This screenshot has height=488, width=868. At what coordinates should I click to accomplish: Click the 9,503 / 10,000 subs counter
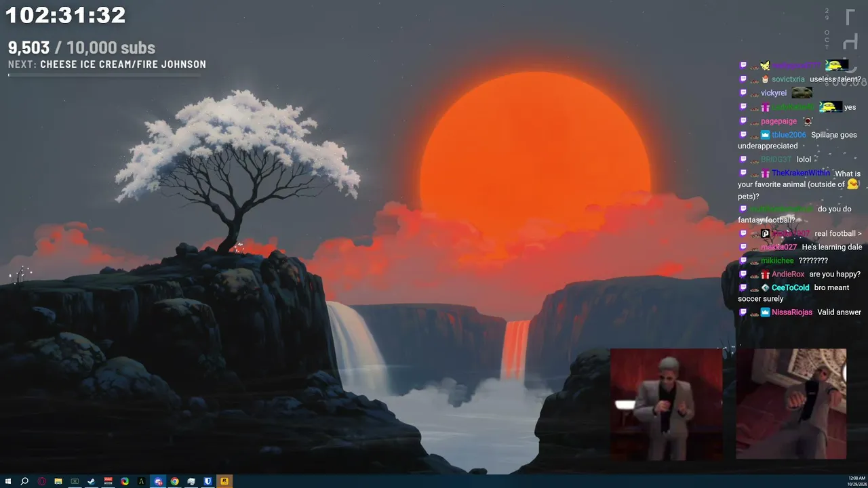pyautogui.click(x=81, y=47)
